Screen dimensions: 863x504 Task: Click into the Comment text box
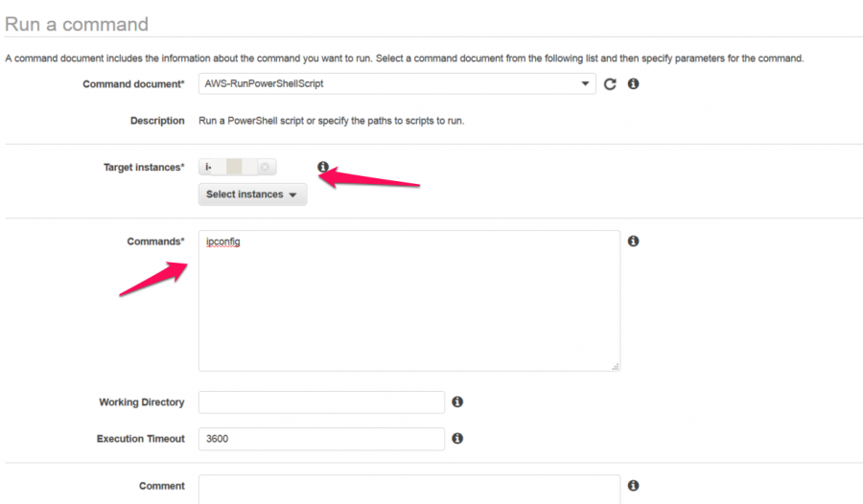pos(408,489)
